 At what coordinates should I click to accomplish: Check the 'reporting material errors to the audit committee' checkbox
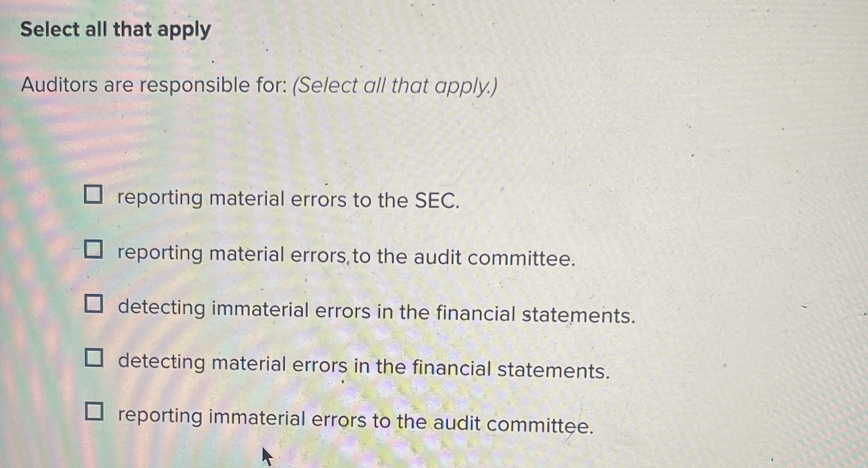pyautogui.click(x=95, y=250)
